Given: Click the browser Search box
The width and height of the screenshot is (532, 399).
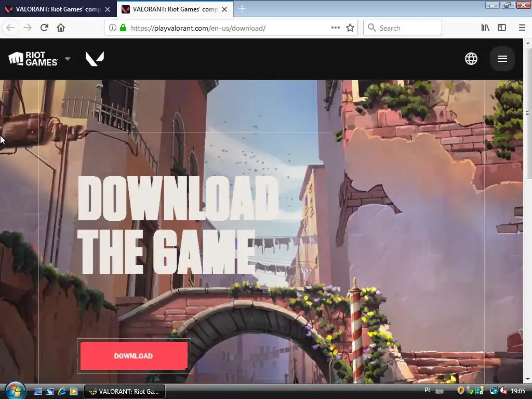Looking at the screenshot, I should coord(403,28).
